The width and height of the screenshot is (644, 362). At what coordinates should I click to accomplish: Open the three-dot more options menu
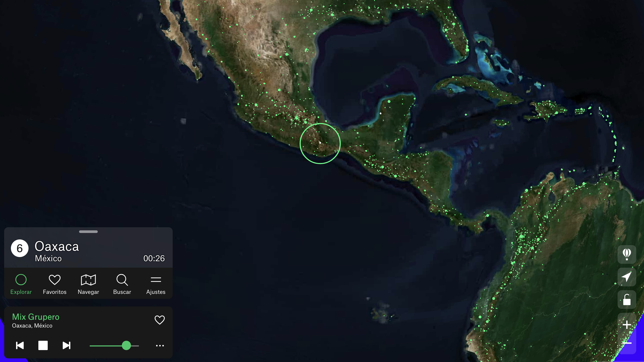160,346
